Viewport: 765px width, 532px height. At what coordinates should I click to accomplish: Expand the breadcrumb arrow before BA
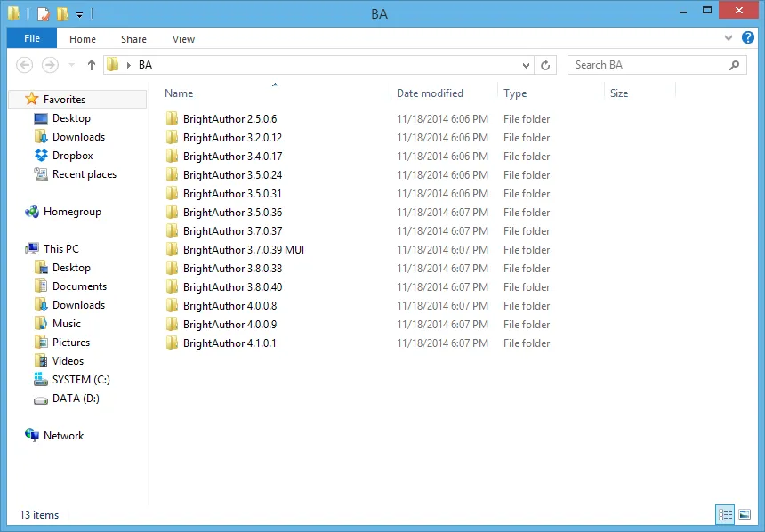[x=128, y=65]
